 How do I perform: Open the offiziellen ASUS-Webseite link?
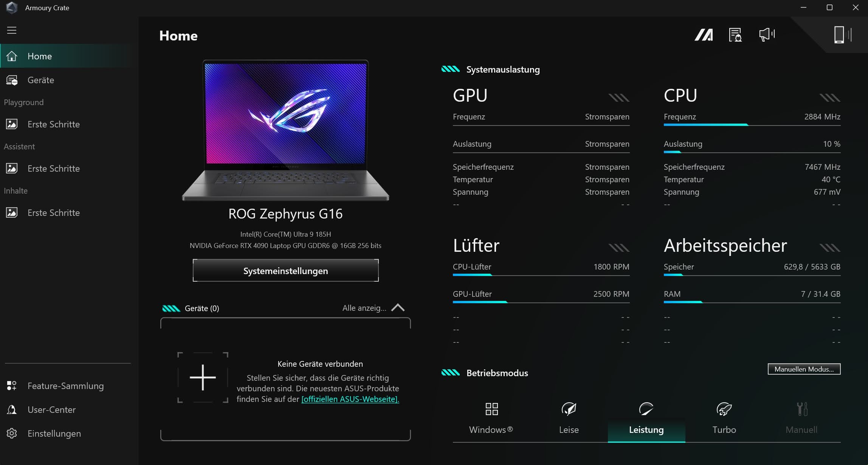point(350,399)
